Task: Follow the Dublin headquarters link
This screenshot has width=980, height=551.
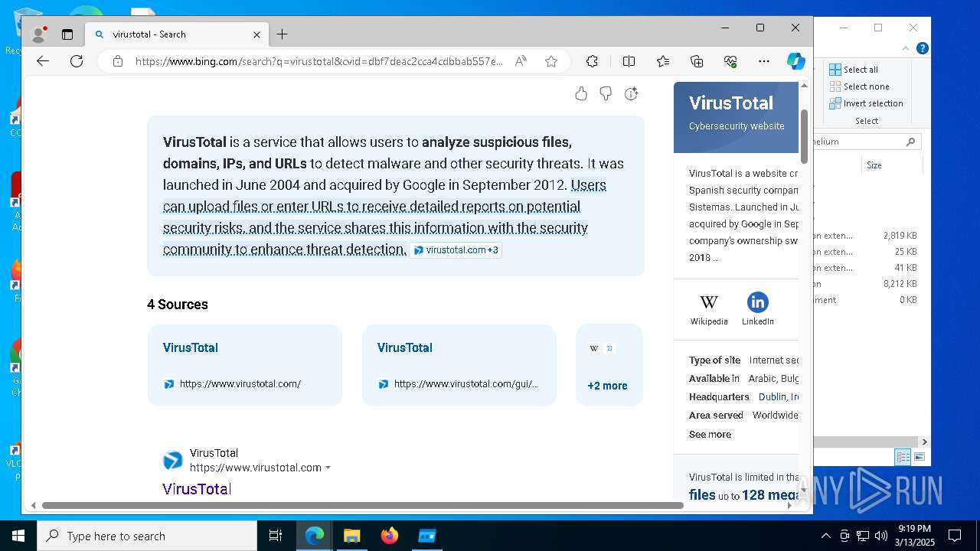Action: (x=779, y=397)
